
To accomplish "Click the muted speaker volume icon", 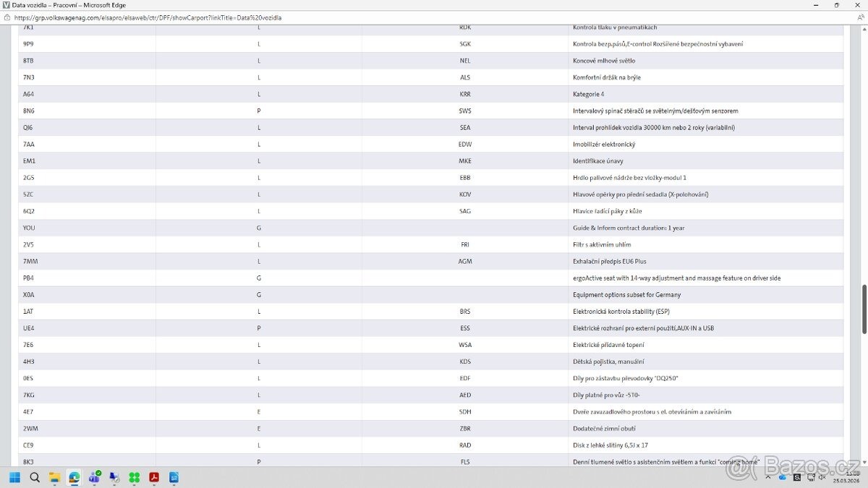I will (822, 477).
